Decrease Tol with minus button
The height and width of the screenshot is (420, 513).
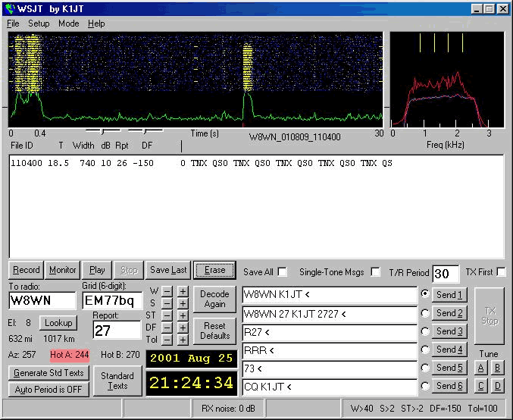[167, 340]
